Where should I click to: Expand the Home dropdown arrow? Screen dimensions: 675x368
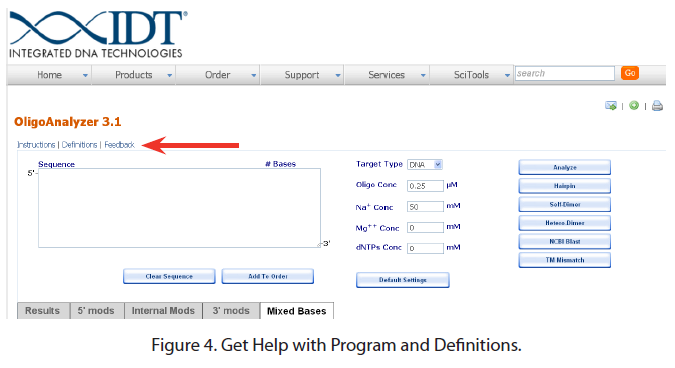pos(85,76)
